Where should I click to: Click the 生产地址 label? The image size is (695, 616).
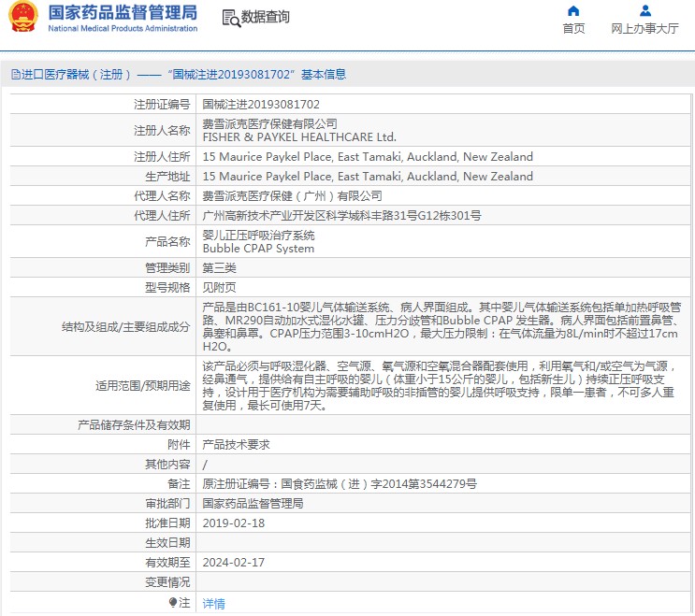click(x=167, y=177)
